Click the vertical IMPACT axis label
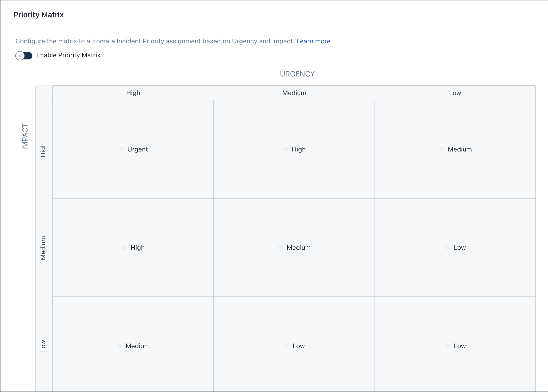This screenshot has width=548, height=392. point(25,137)
